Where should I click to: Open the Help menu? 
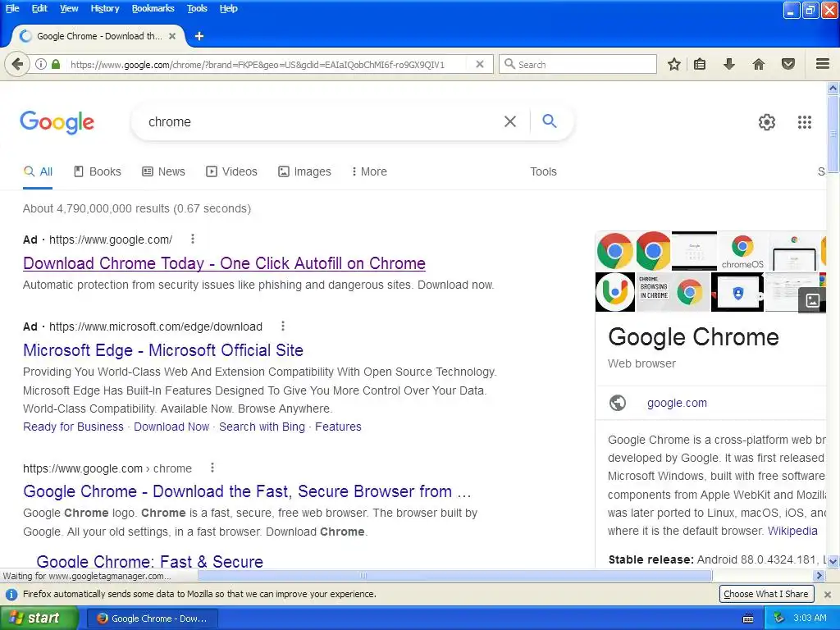pos(228,8)
